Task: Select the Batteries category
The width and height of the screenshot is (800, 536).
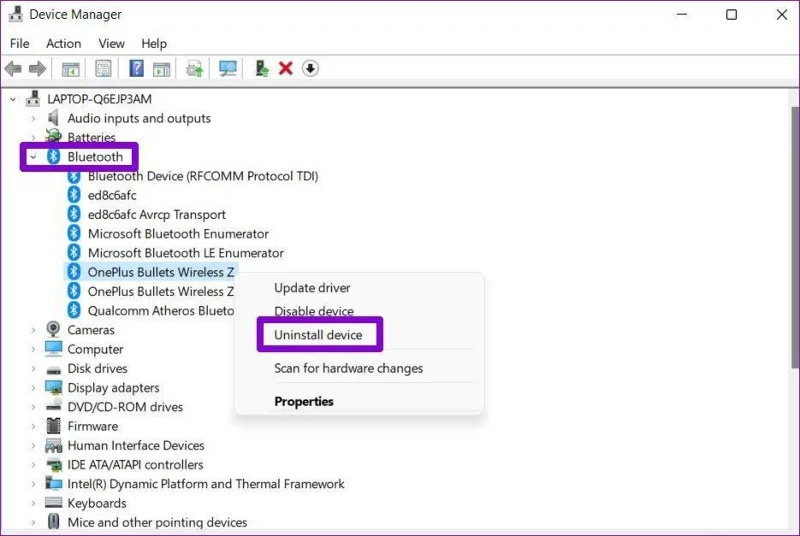Action: pyautogui.click(x=91, y=137)
